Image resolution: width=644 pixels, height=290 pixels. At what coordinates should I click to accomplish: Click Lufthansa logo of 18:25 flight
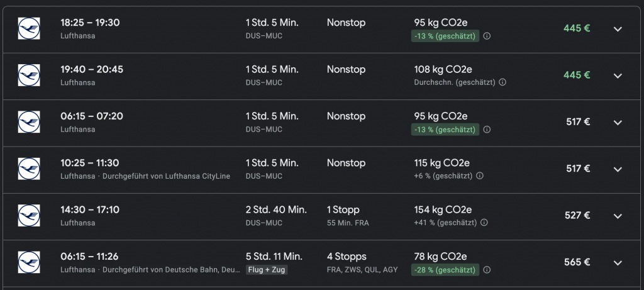pyautogui.click(x=29, y=29)
